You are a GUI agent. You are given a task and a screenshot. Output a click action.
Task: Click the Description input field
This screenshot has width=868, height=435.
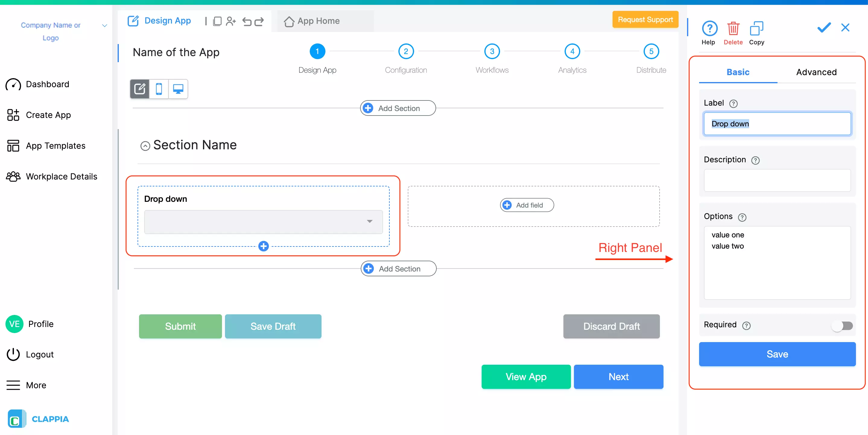(x=777, y=181)
